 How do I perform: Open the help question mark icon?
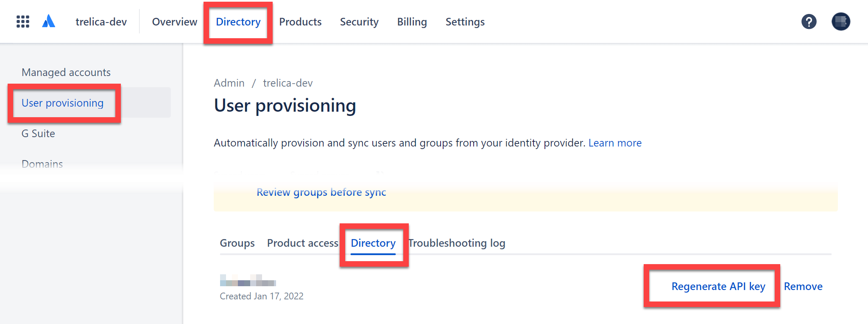[x=809, y=22]
